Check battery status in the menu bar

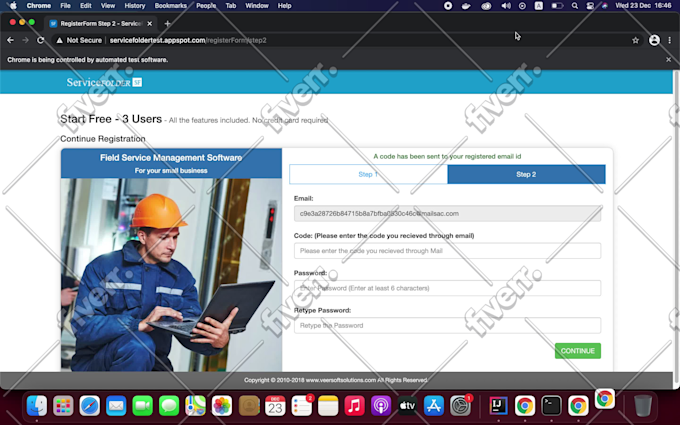pos(557,6)
